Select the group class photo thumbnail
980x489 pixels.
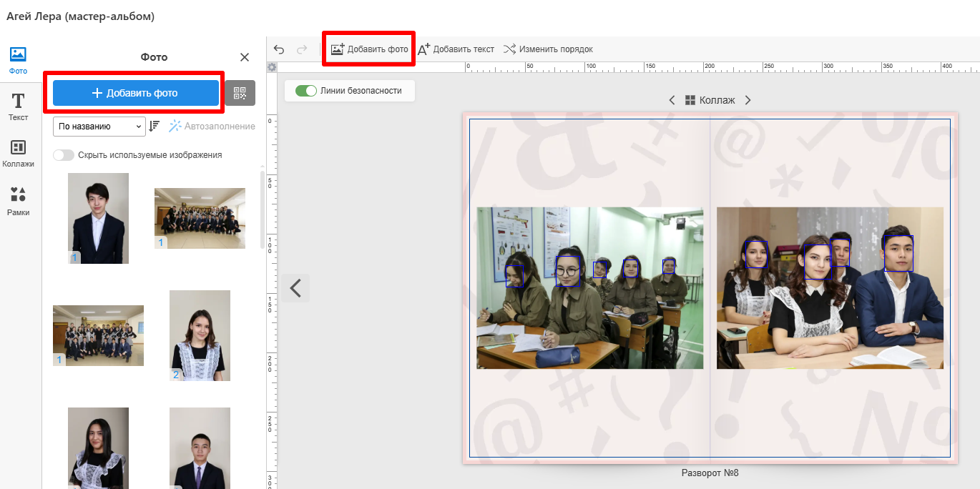200,217
